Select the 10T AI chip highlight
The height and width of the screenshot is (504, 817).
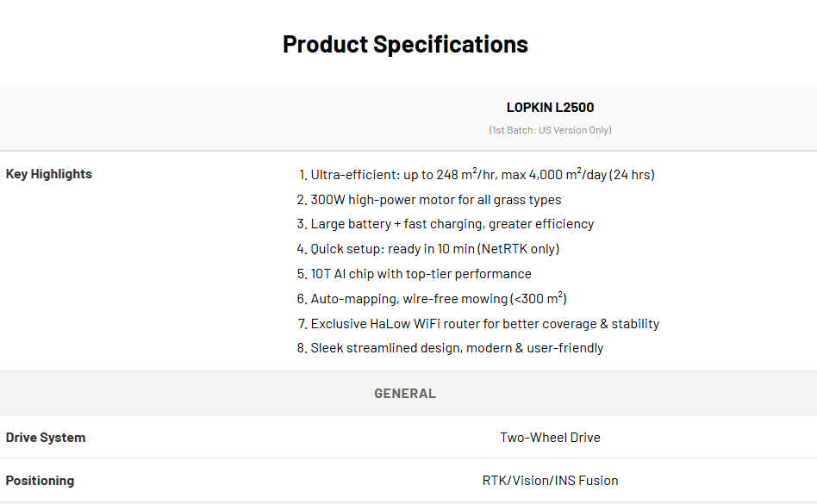(x=421, y=274)
